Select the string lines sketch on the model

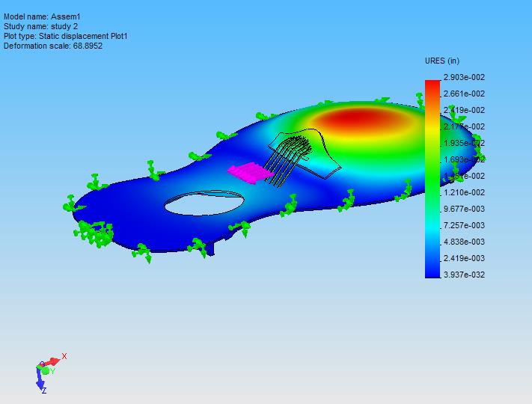pyautogui.click(x=288, y=160)
